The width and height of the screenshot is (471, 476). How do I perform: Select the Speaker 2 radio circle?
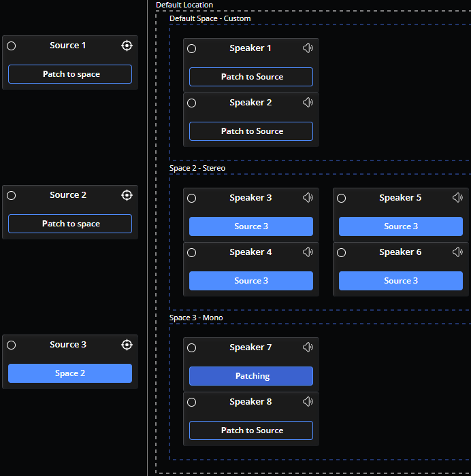point(192,103)
